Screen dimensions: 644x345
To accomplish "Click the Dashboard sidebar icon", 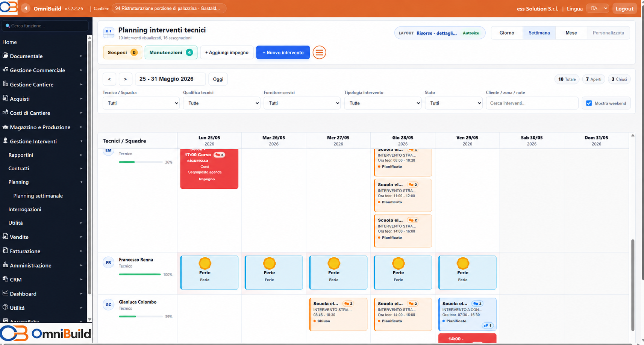I will point(5,293).
